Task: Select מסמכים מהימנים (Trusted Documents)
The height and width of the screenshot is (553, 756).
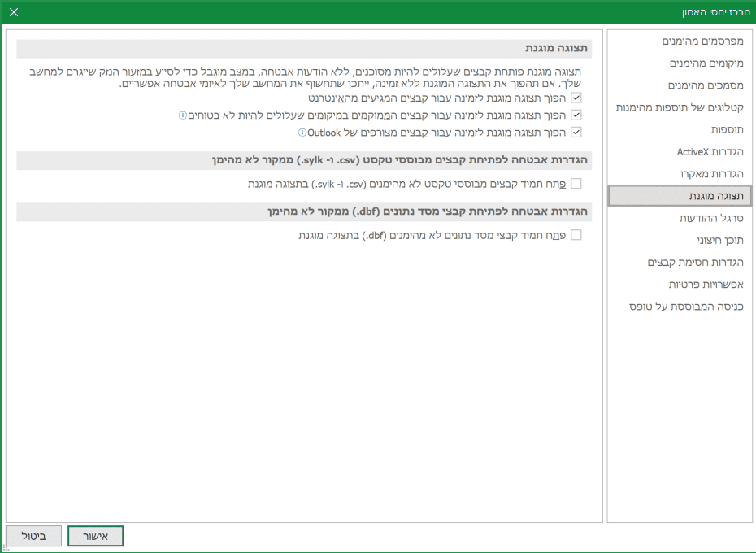Action: pos(680,86)
